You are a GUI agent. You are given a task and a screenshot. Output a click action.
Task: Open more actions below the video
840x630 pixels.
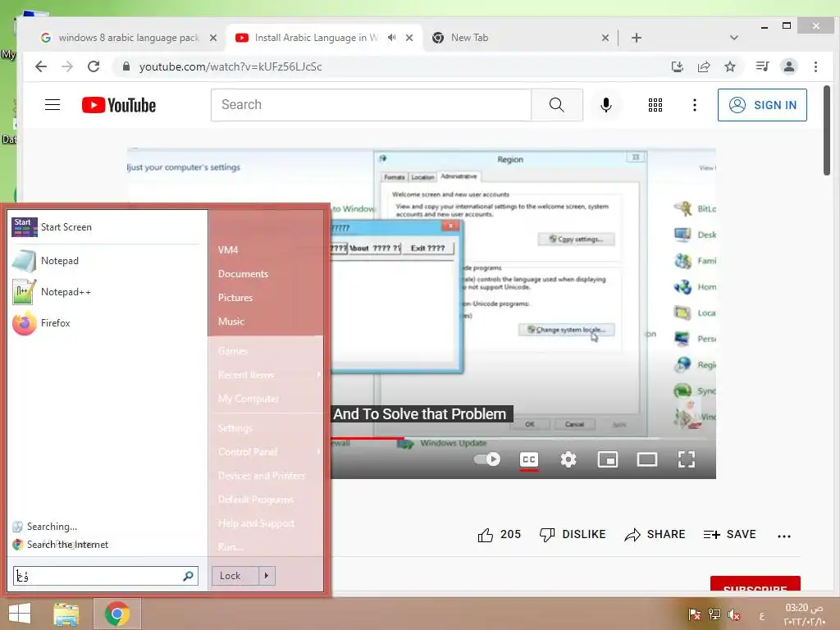point(783,536)
